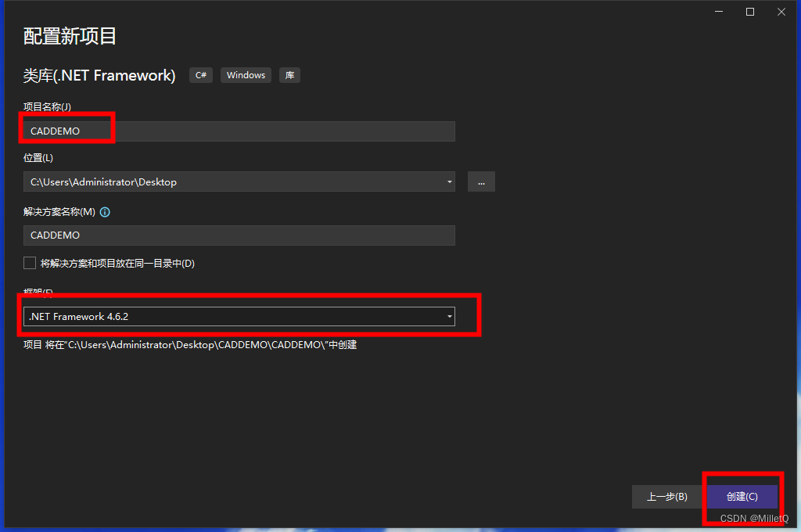Screen dimensions: 801x532
Task: Close the configure new project dialog
Action: (781, 12)
